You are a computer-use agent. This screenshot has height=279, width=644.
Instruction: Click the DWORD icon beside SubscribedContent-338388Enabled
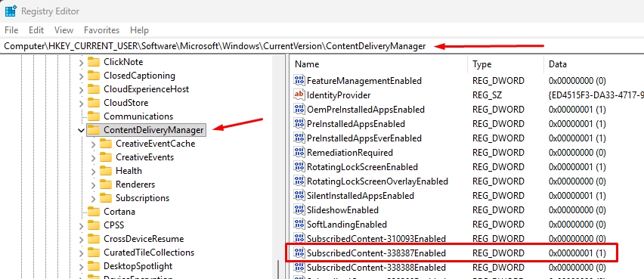click(x=299, y=267)
